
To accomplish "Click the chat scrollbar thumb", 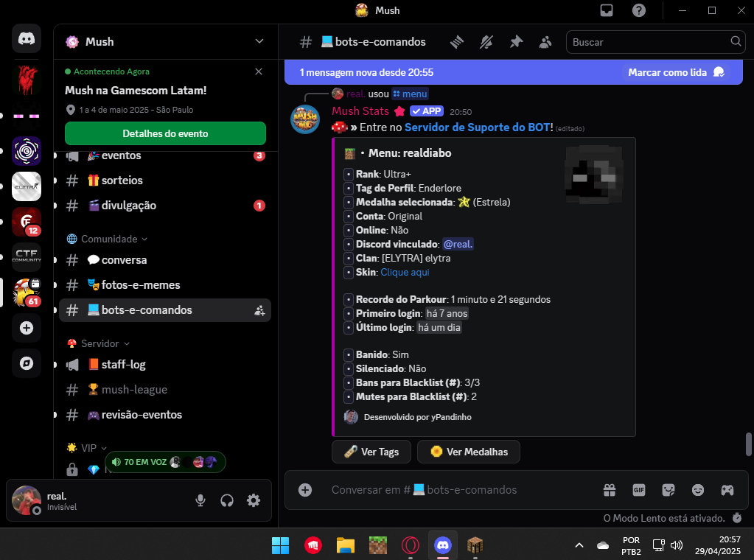I will (748, 444).
